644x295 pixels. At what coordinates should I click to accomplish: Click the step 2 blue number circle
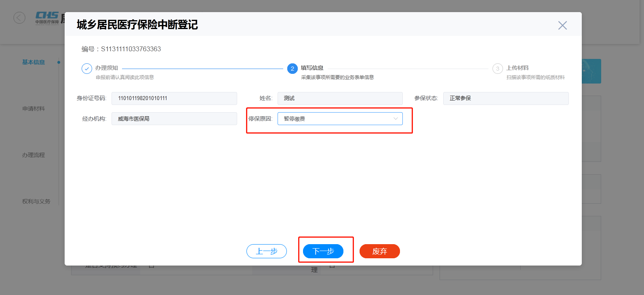pyautogui.click(x=293, y=69)
